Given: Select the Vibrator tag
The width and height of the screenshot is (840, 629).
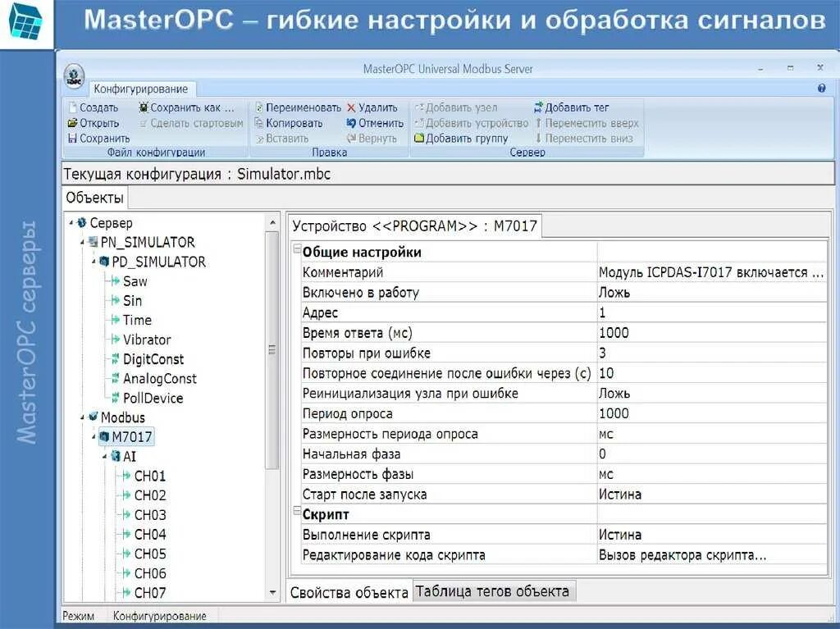Looking at the screenshot, I should tap(147, 340).
